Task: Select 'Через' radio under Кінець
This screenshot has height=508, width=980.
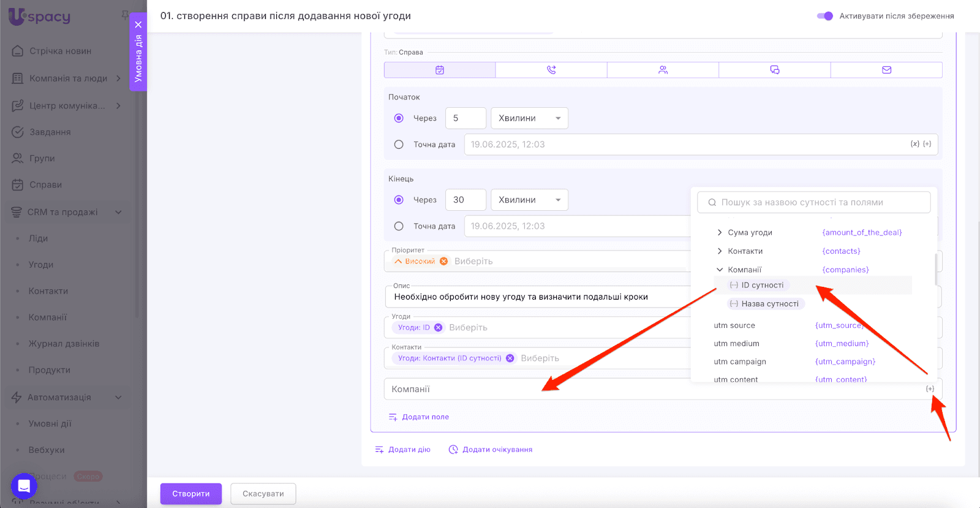Action: click(x=399, y=200)
